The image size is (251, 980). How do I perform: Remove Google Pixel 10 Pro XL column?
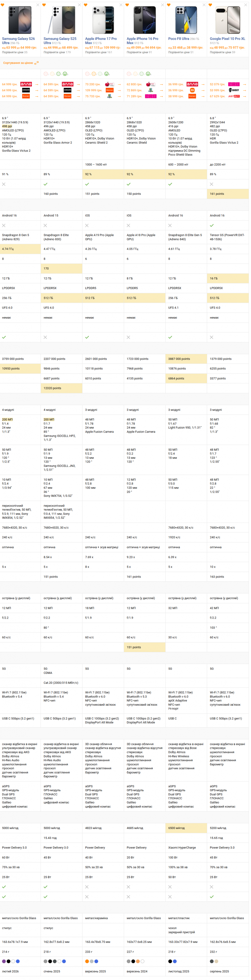[x=246, y=5]
